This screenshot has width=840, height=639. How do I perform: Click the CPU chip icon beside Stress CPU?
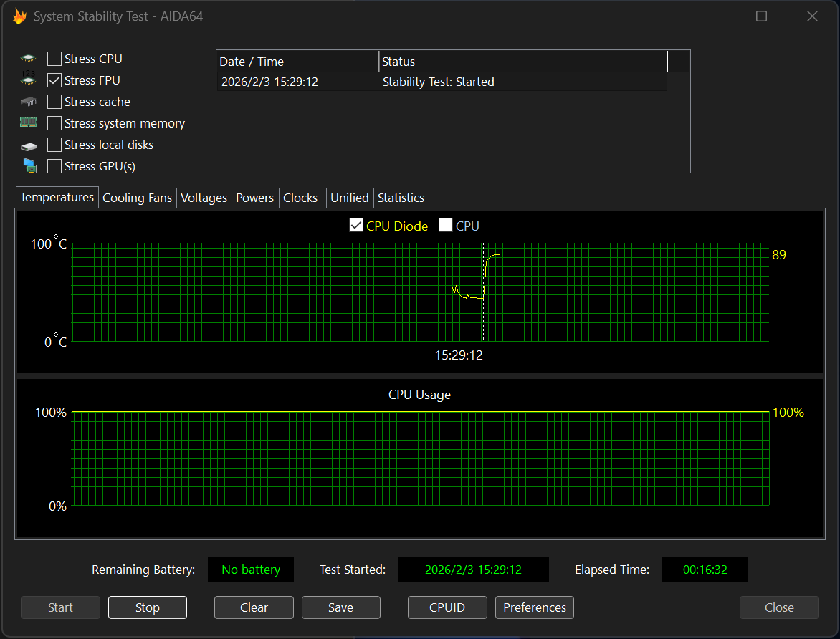[x=28, y=59]
